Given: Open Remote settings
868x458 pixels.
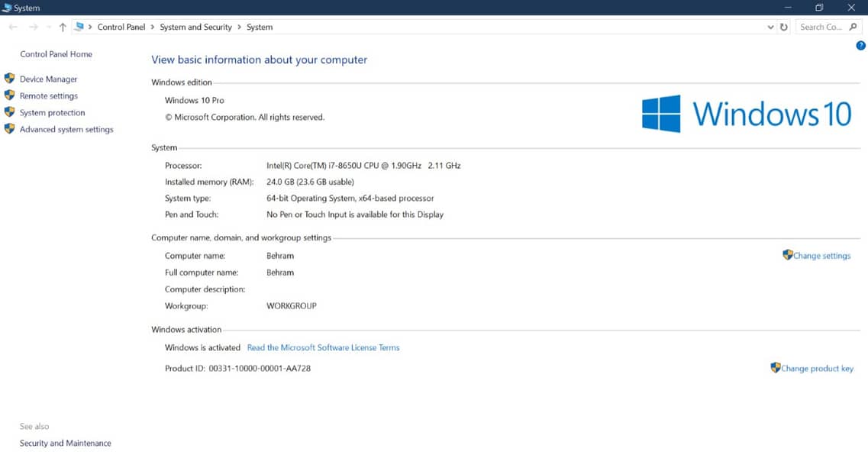Looking at the screenshot, I should tap(48, 95).
